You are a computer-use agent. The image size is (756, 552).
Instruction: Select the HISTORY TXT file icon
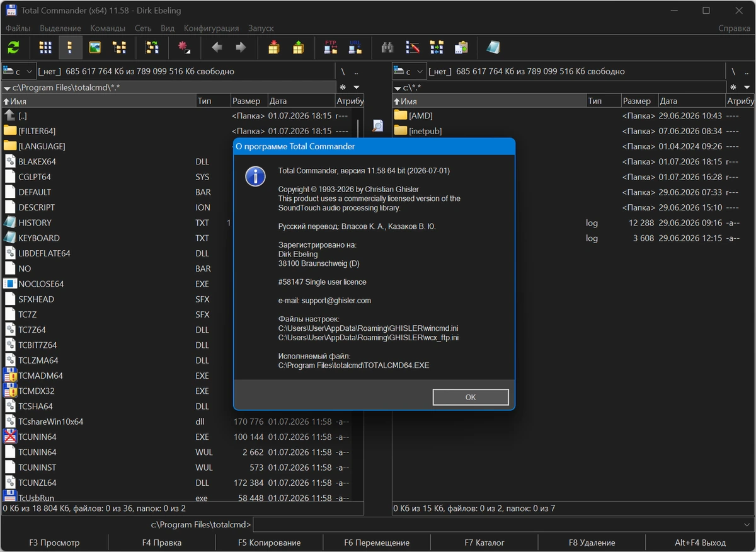pos(9,222)
